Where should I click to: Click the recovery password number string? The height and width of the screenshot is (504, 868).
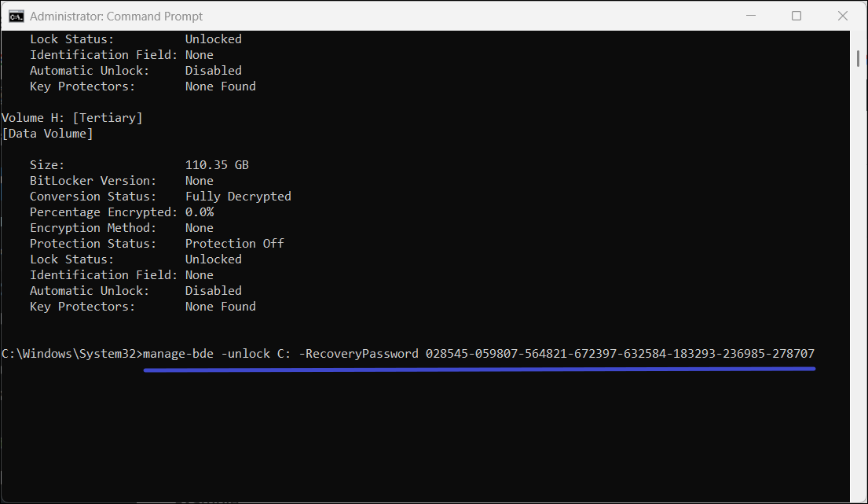[620, 354]
